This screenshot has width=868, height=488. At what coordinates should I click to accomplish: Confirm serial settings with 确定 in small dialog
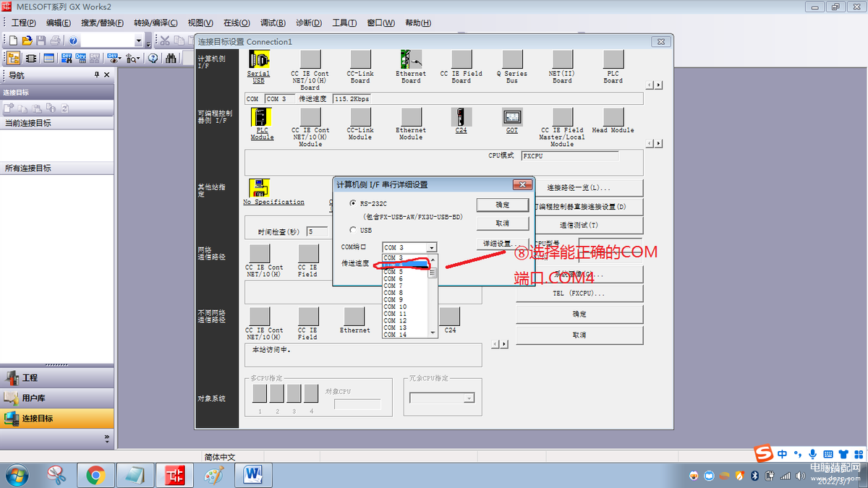(503, 205)
